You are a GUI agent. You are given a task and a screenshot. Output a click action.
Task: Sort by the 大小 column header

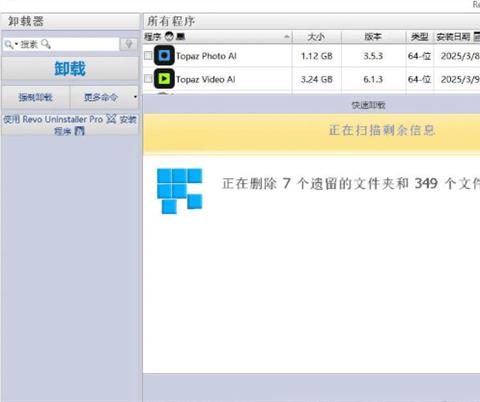coord(317,37)
